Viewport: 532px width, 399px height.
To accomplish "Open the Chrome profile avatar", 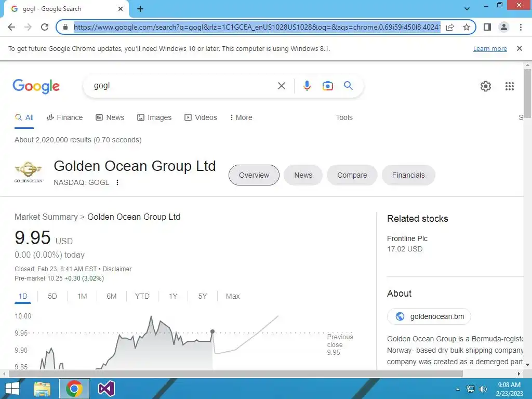I will pos(504,27).
